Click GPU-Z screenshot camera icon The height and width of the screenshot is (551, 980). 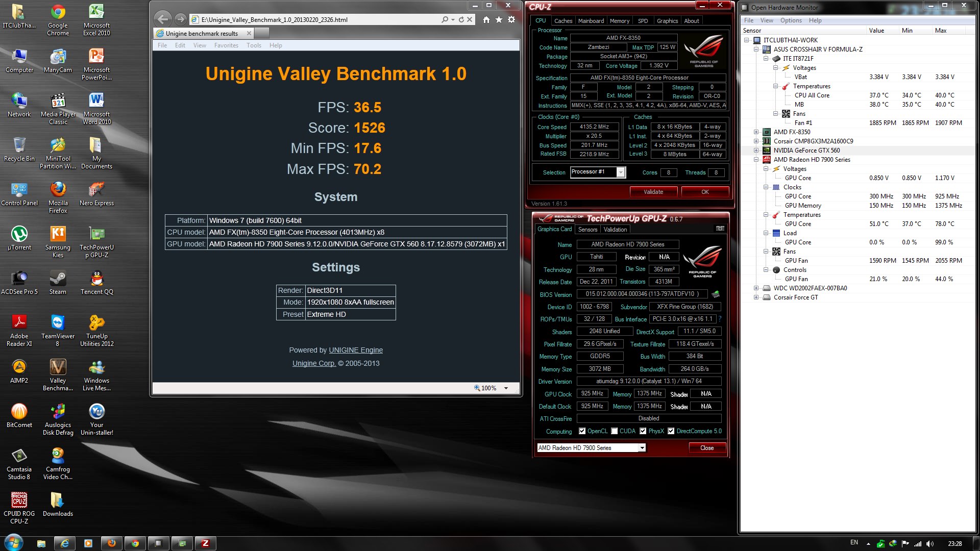720,229
